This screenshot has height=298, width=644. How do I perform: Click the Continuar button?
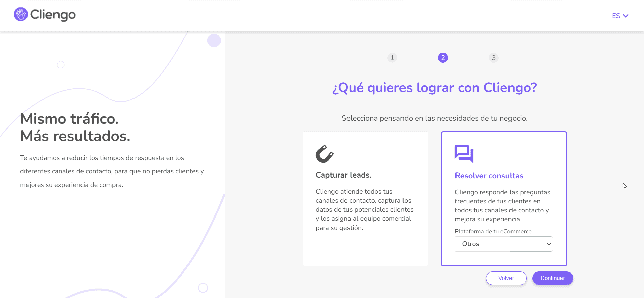point(552,278)
